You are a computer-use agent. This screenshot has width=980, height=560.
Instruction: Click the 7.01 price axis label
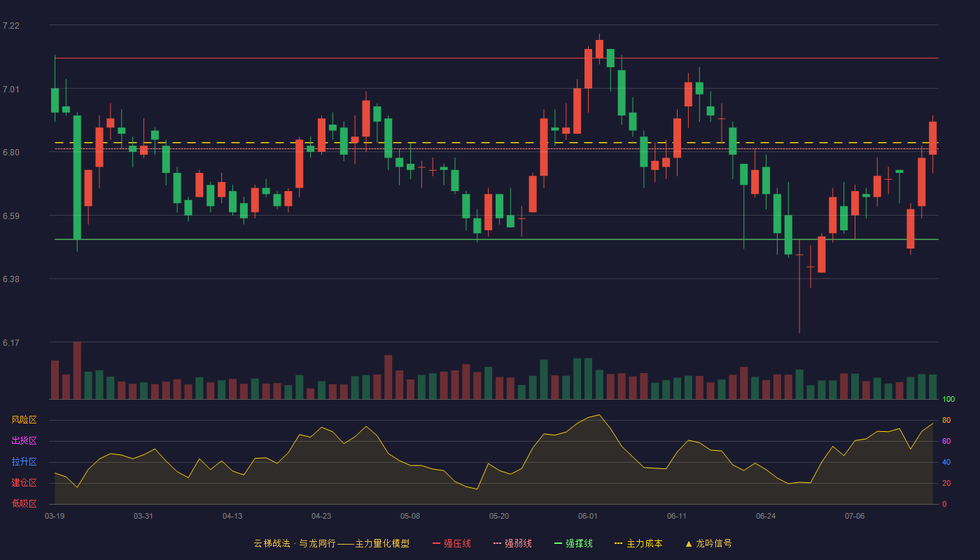(11, 89)
